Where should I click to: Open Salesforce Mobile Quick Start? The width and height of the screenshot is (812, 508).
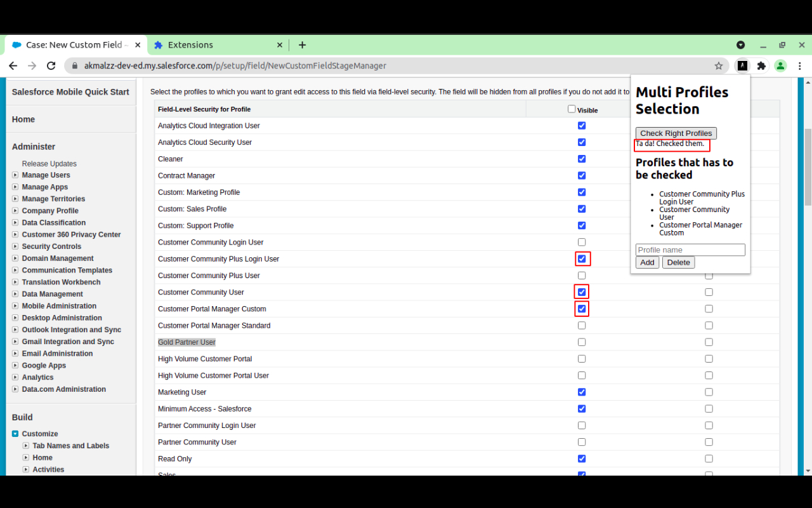click(x=70, y=92)
